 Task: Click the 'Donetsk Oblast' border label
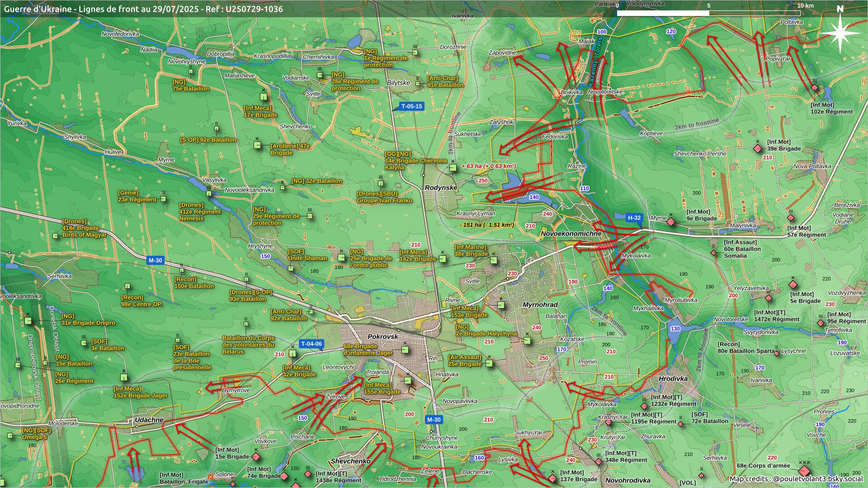tap(54, 328)
